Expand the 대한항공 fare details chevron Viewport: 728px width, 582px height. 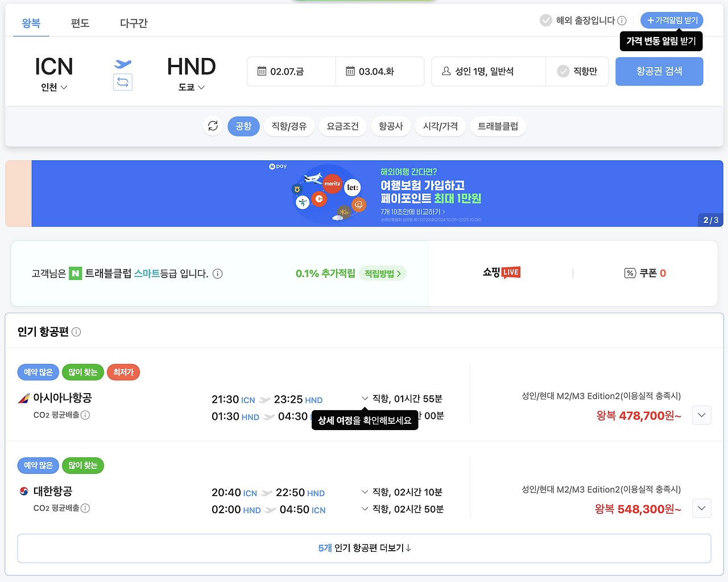click(701, 508)
